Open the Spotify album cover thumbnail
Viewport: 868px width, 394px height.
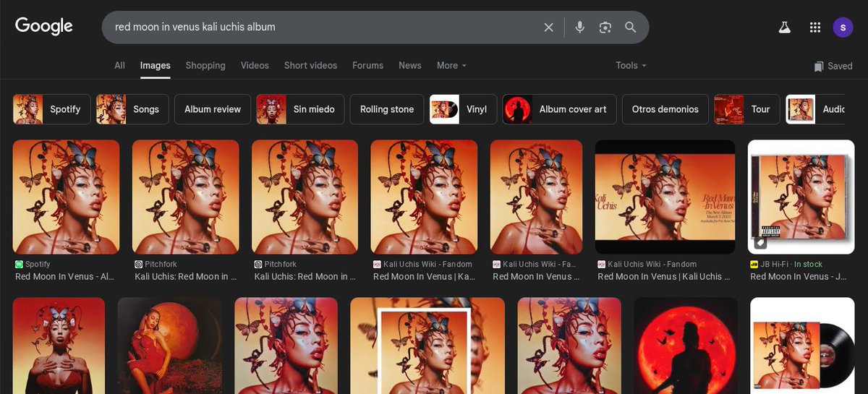[x=67, y=197]
